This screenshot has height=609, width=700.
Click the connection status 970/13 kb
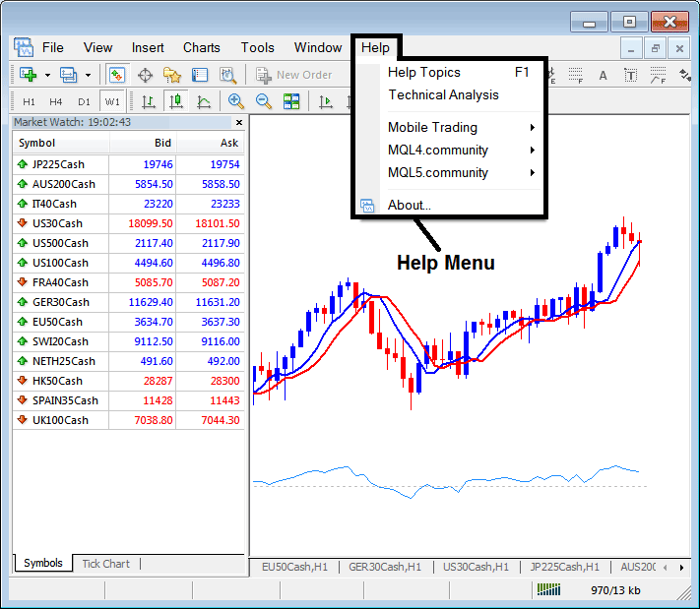coord(615,590)
